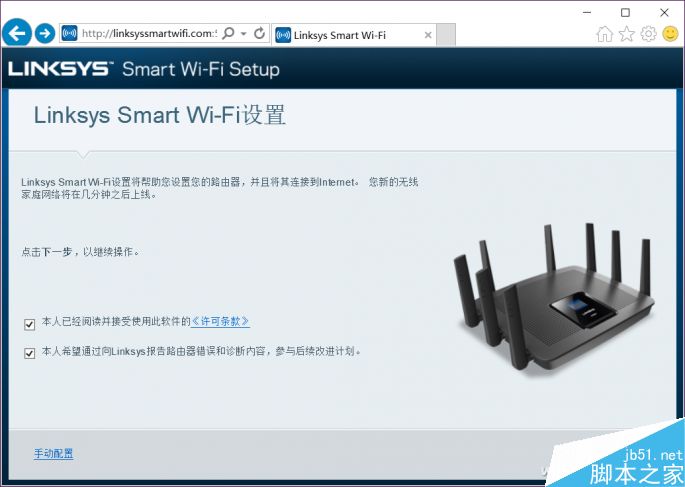Screen dimensions: 685x487
Task: Uncheck the license terms agreement checkbox
Action: pos(30,325)
